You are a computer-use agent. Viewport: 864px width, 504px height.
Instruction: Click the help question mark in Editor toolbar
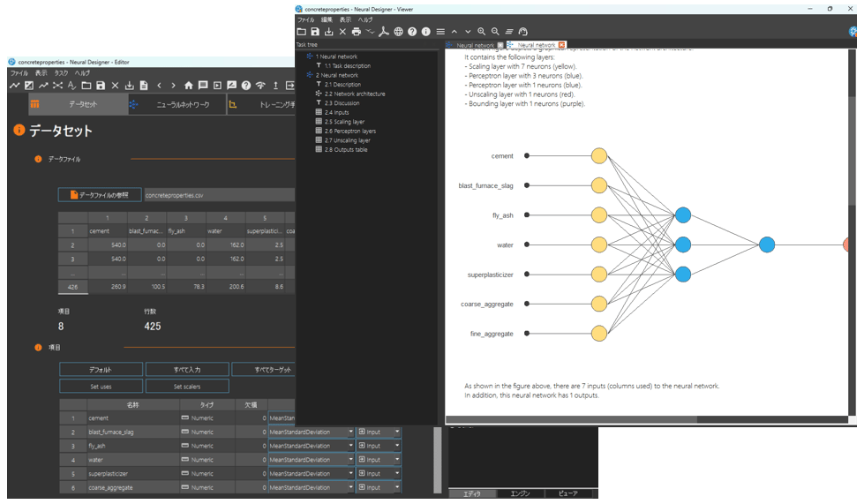point(246,86)
